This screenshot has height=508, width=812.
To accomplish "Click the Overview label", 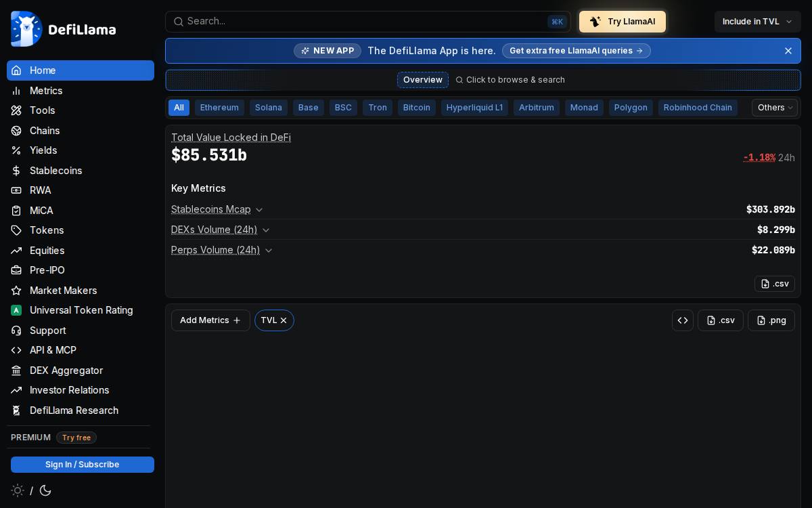I will coord(423,80).
